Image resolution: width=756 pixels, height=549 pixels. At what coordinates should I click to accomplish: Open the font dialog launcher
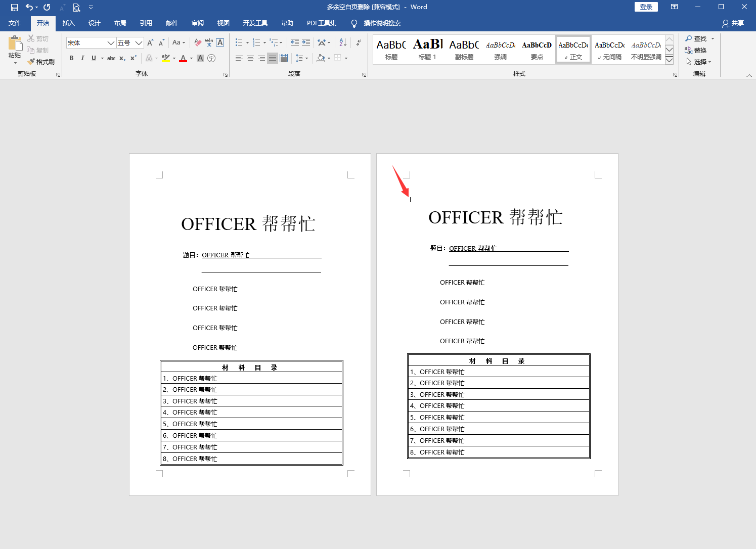point(226,75)
